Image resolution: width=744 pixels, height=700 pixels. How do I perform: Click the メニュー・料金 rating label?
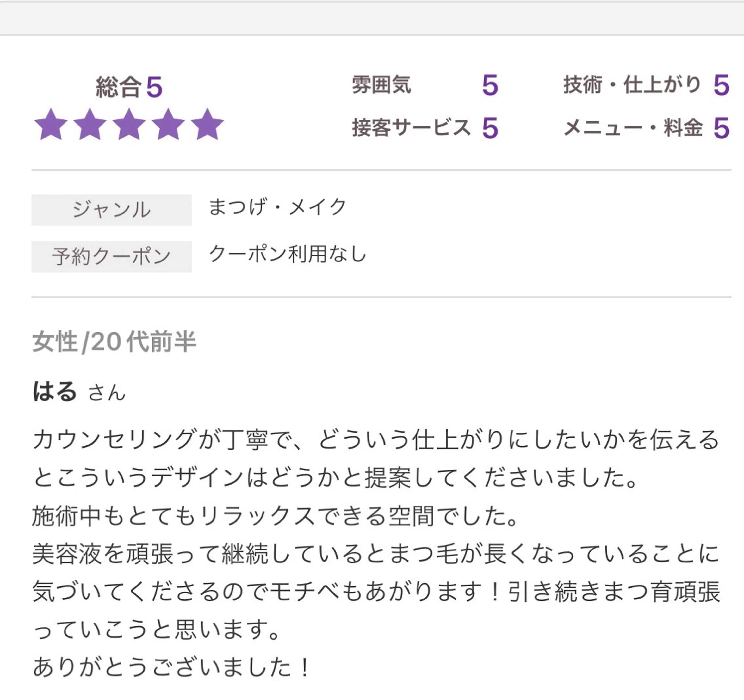633,128
